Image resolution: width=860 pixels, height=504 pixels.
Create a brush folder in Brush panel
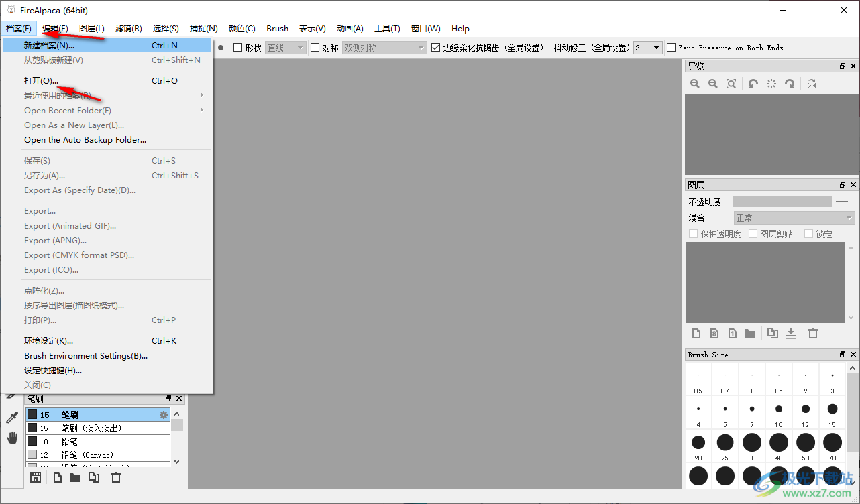75,477
